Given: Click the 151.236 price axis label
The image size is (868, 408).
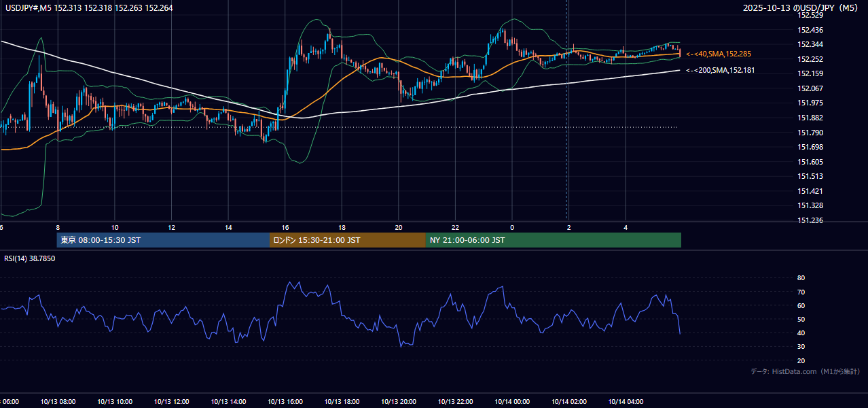Looking at the screenshot, I should [x=810, y=220].
